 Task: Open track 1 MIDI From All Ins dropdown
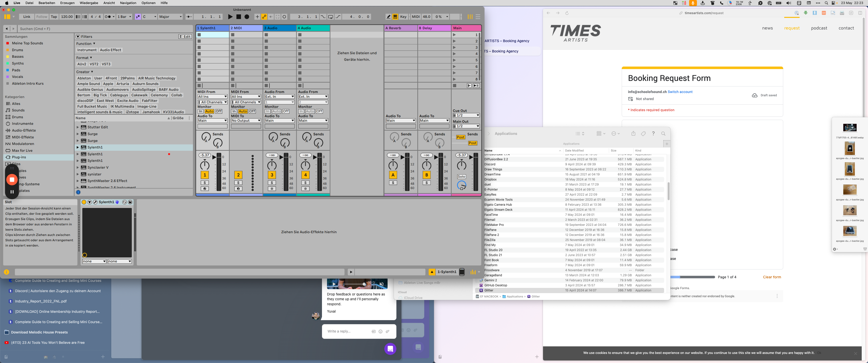tap(212, 97)
